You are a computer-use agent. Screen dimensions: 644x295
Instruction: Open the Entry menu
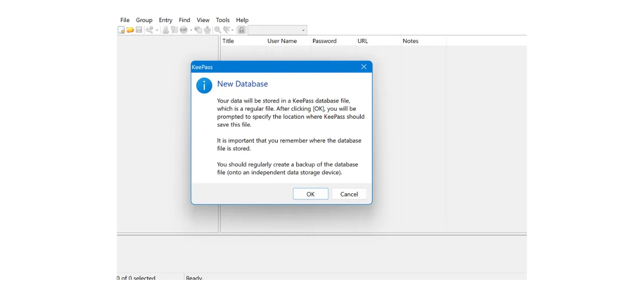[x=166, y=20]
